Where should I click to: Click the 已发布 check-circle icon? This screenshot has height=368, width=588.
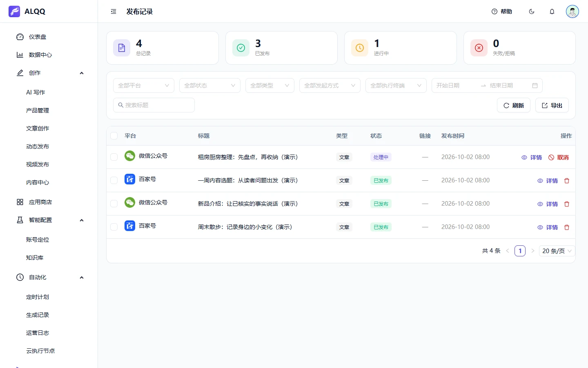tap(241, 48)
